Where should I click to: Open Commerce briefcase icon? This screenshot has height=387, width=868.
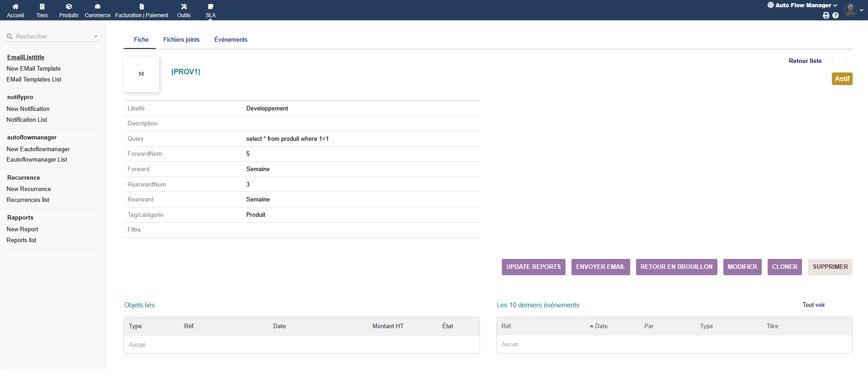click(97, 7)
